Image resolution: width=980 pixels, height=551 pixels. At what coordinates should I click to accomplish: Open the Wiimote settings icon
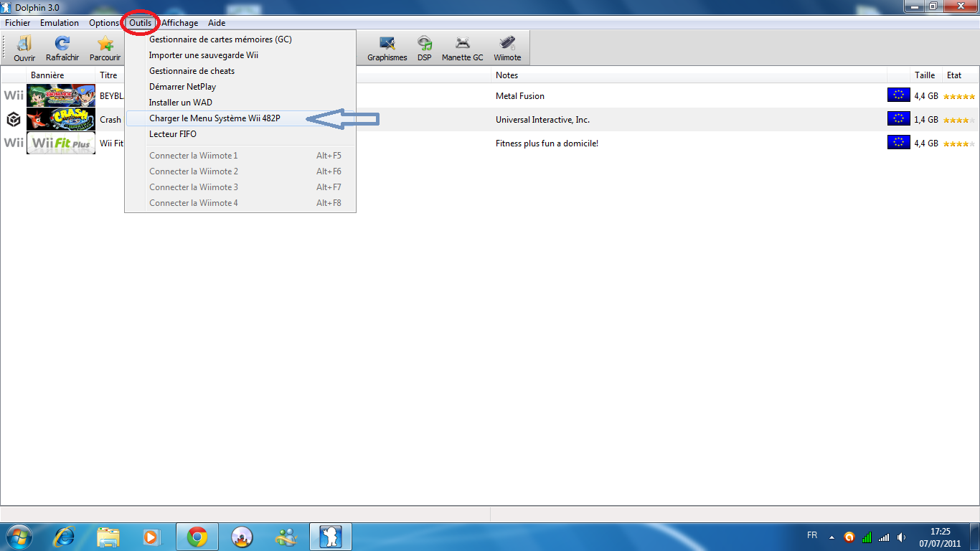click(507, 48)
